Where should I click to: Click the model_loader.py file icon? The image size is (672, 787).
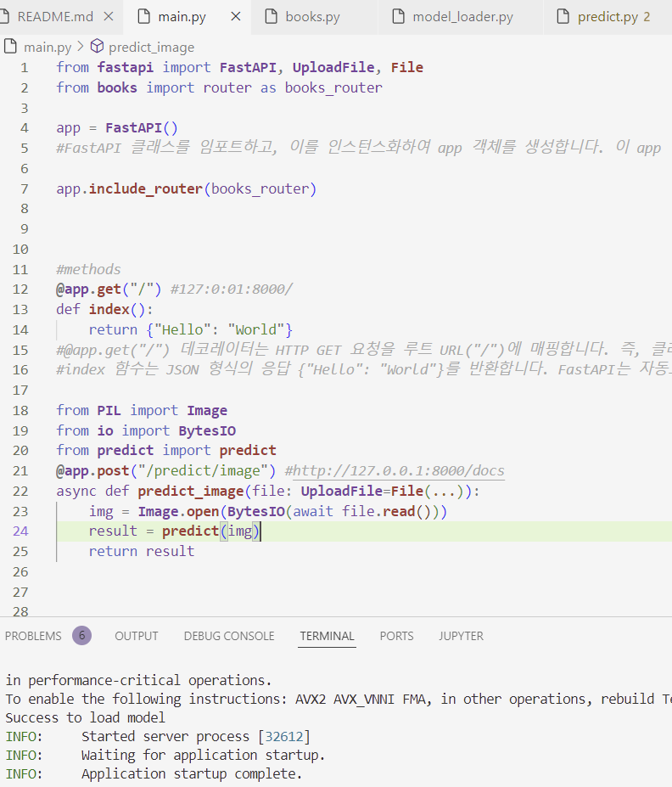pyautogui.click(x=398, y=17)
